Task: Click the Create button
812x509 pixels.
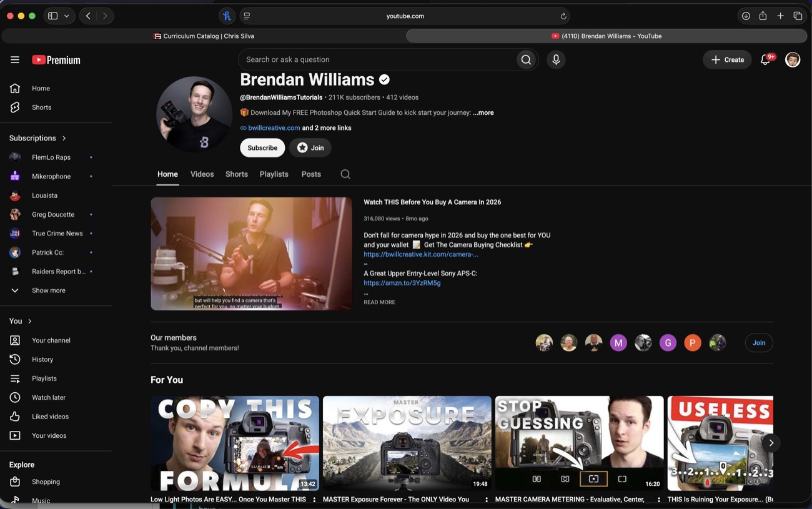Action: coord(728,60)
